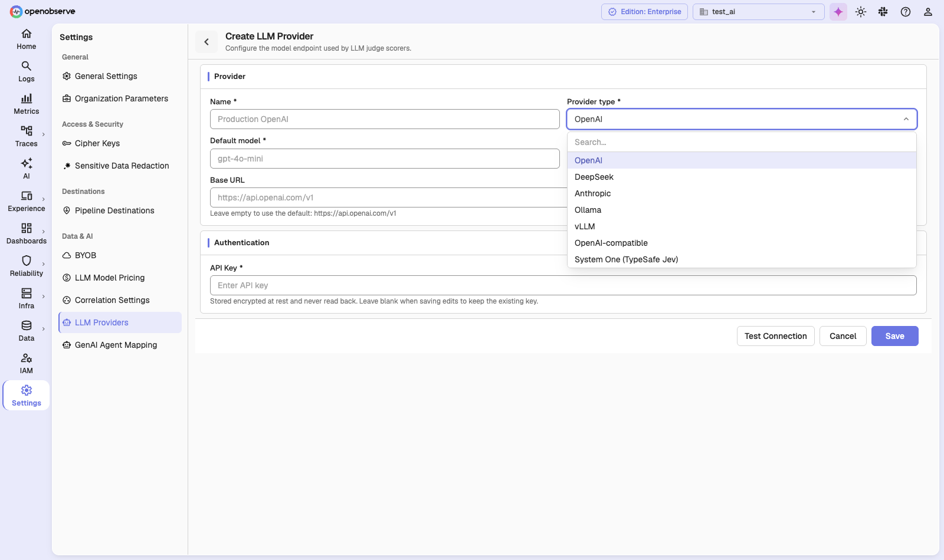944x560 pixels.
Task: Open the AI sparkle section in sidebar
Action: coord(27,169)
